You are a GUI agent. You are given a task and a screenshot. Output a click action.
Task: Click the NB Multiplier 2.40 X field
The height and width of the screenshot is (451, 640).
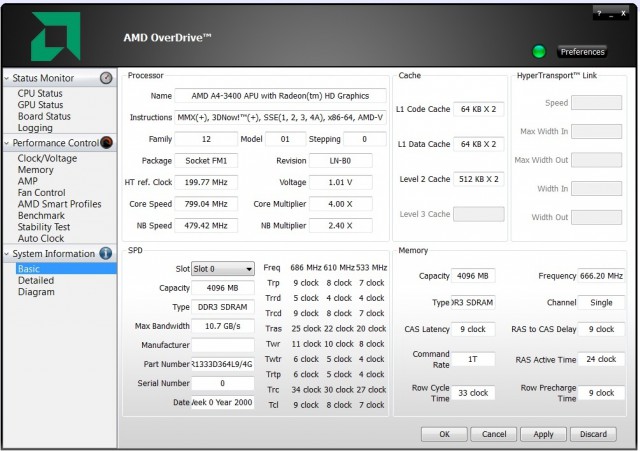340,225
